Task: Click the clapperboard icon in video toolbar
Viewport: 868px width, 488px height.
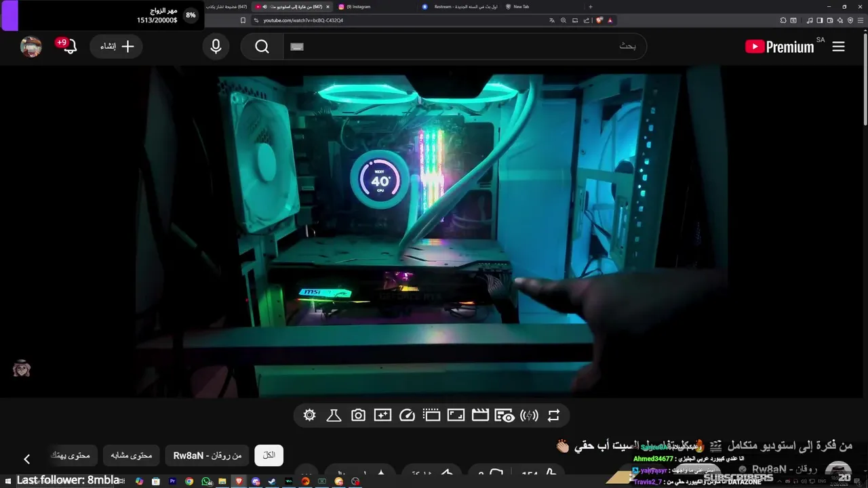Action: pyautogui.click(x=480, y=415)
